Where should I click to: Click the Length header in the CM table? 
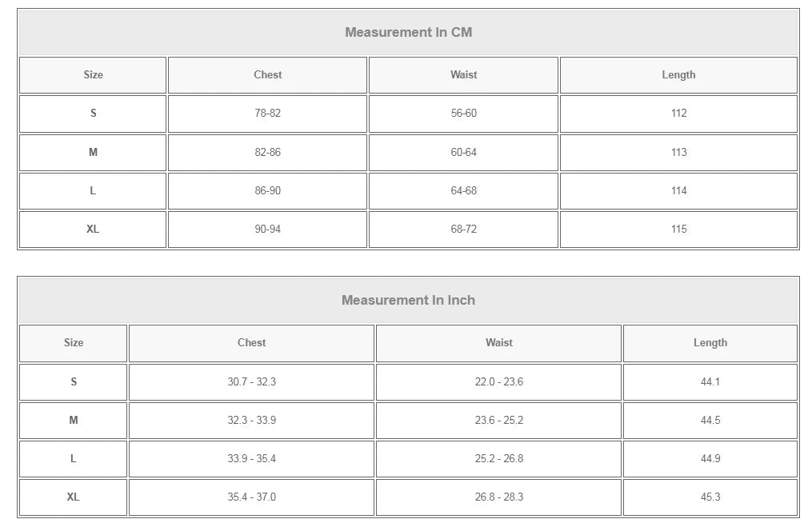[678, 75]
